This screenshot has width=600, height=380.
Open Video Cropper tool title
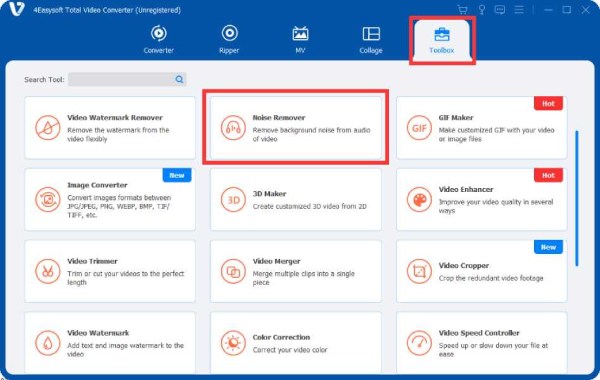[464, 265]
